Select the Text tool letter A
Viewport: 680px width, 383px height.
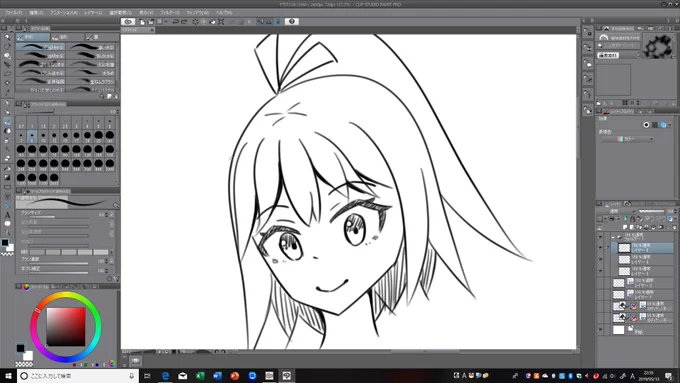7,215
